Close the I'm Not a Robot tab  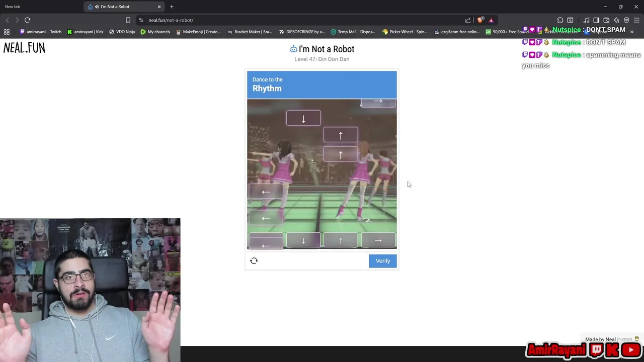pos(159,7)
